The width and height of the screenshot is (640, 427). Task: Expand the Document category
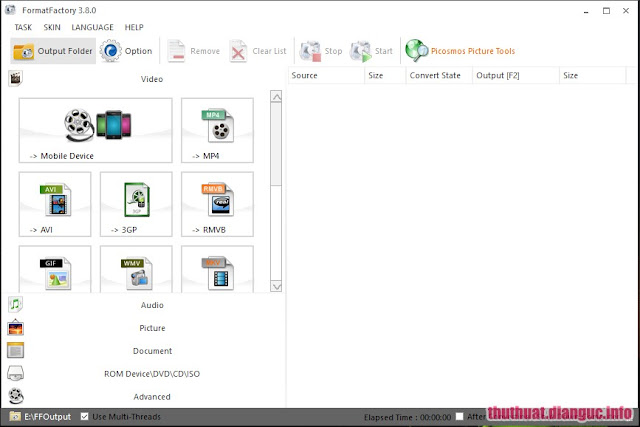152,351
